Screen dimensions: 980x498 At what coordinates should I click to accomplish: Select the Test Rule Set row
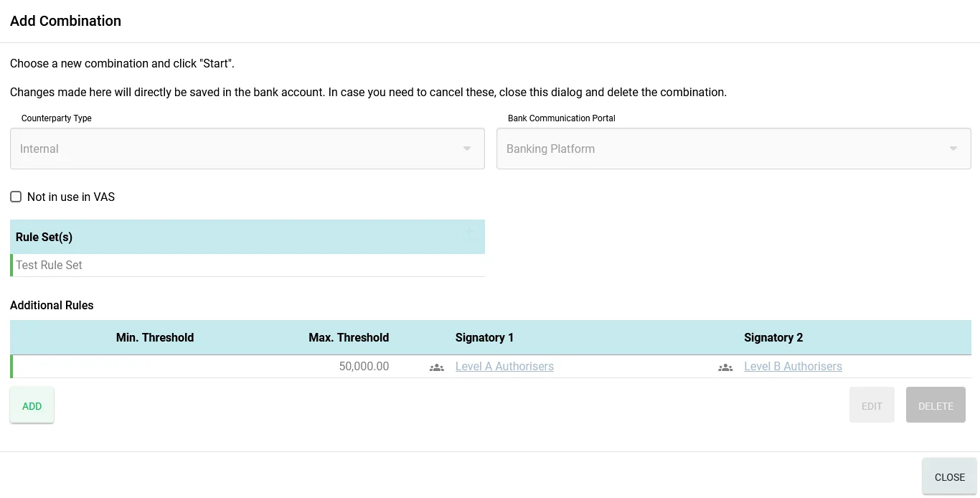[x=248, y=266]
